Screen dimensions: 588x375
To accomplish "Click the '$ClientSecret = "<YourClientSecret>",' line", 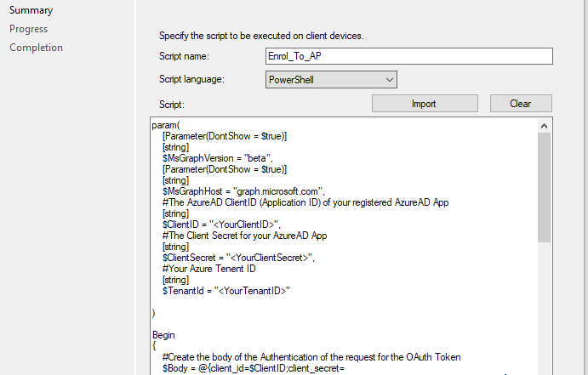I will [238, 258].
